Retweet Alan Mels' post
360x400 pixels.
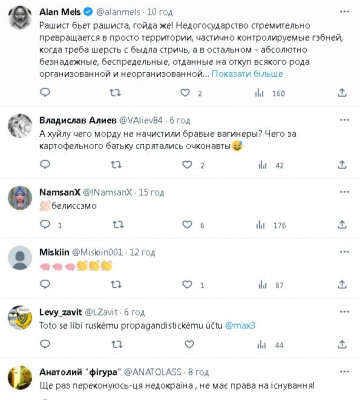[x=115, y=93]
